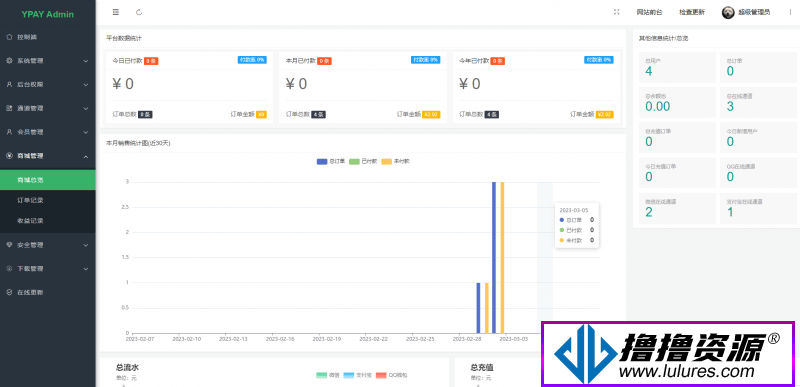Expand the 系统管理 menu chevron
This screenshot has height=387, width=800.
[x=86, y=61]
